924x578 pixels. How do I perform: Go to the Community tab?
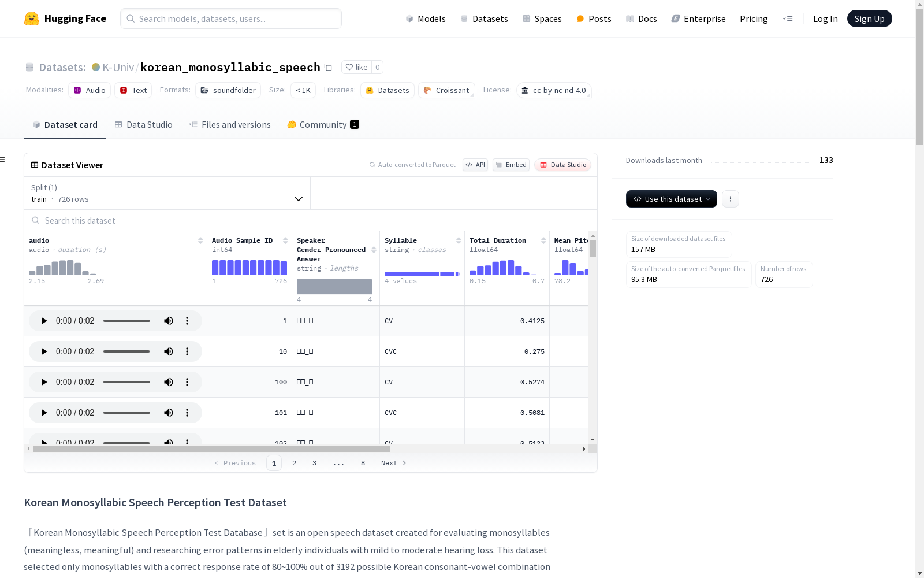click(323, 125)
